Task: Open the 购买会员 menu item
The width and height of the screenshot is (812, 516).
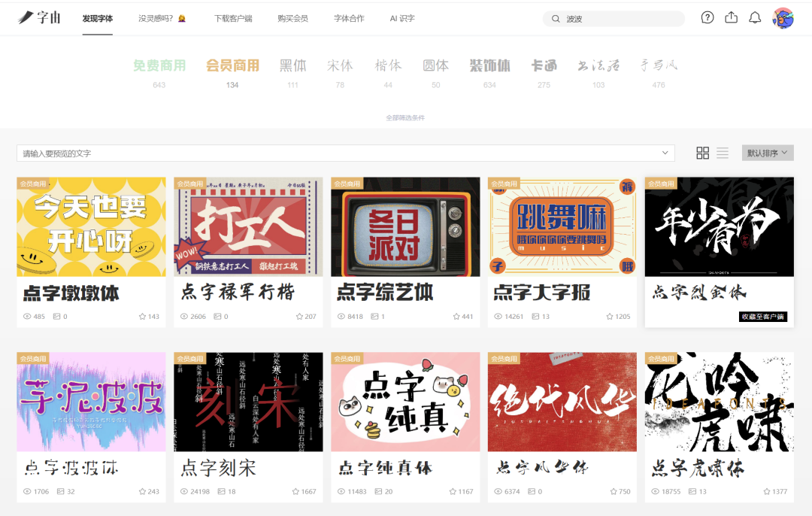Action: coord(292,19)
